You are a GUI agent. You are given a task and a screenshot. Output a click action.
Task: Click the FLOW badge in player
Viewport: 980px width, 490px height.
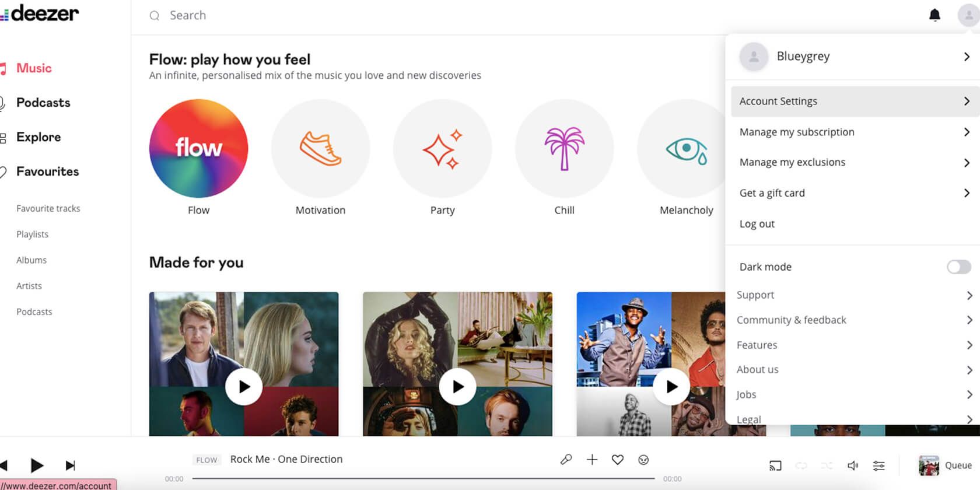pos(206,460)
